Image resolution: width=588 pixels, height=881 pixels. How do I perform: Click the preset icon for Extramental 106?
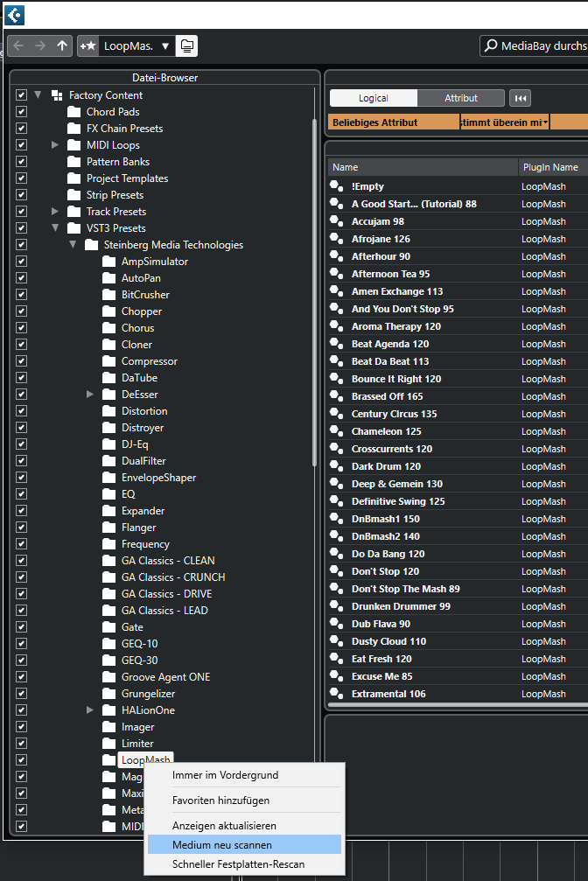(337, 693)
